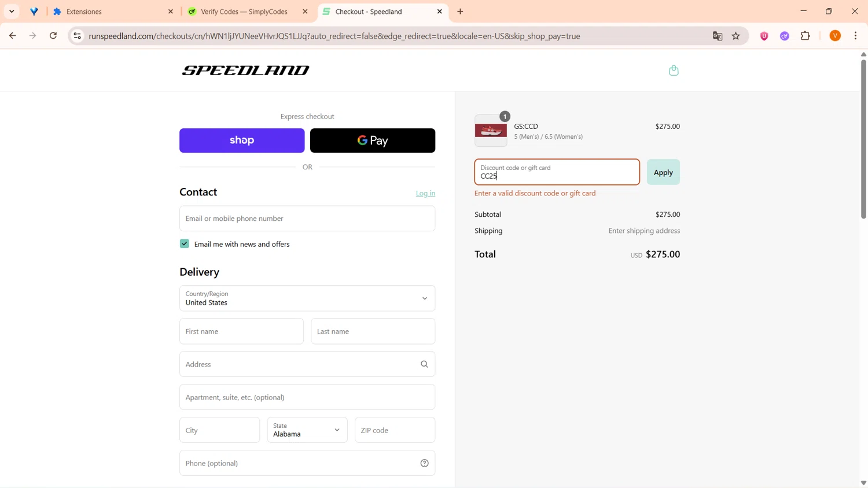Click the Express checkout label

click(307, 116)
